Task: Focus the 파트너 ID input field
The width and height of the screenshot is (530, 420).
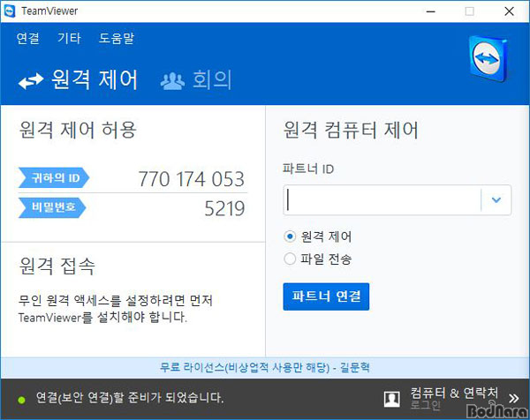Action: click(x=382, y=200)
